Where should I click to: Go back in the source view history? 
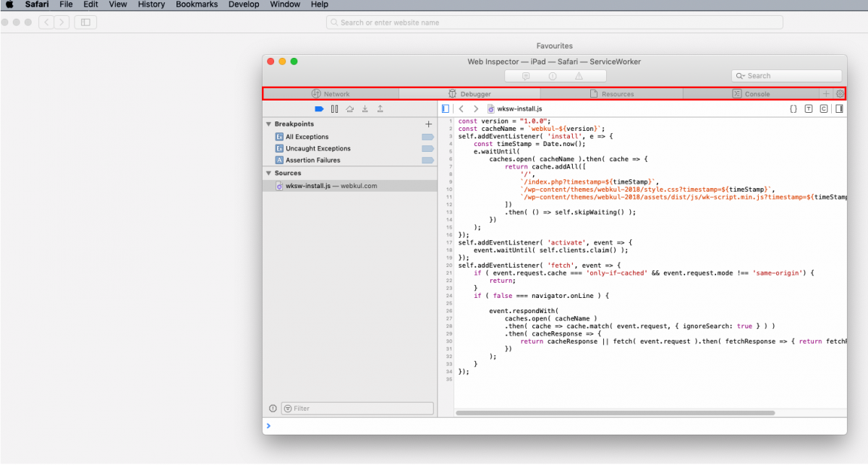pos(461,109)
